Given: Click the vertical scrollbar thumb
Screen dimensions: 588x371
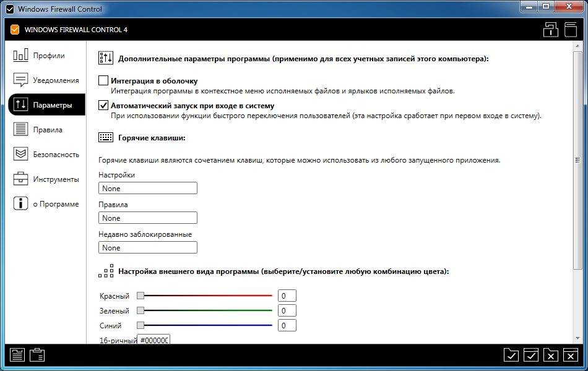Looking at the screenshot, I should [x=577, y=160].
